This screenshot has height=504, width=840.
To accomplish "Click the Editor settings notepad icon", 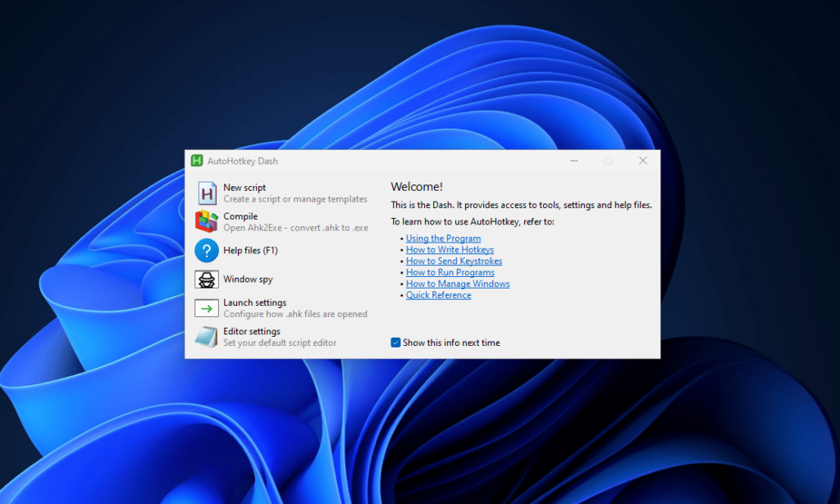I will [206, 337].
